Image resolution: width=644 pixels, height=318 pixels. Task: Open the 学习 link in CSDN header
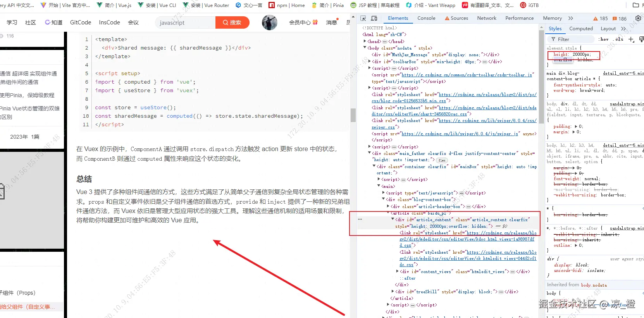(12, 22)
